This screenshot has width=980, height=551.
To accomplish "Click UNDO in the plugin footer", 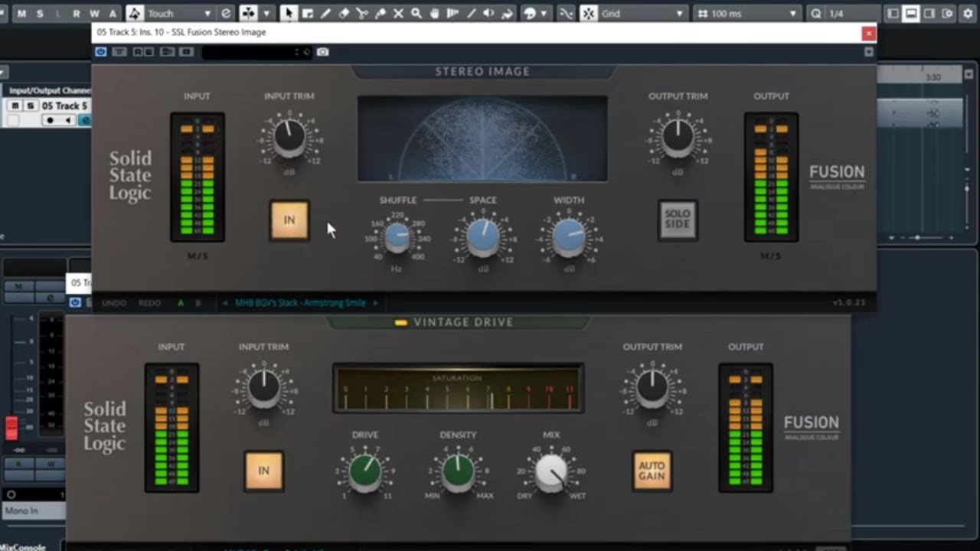I will pos(114,303).
